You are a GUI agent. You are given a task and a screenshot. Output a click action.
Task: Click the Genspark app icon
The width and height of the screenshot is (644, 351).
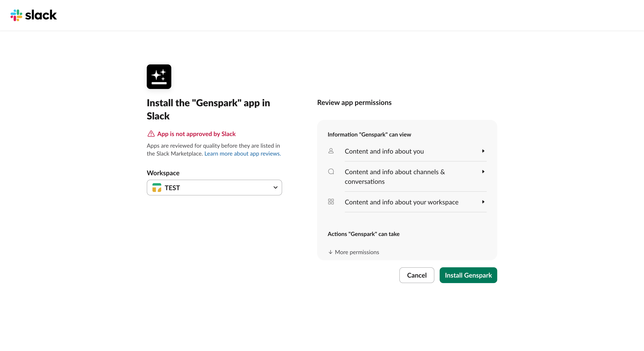(159, 77)
